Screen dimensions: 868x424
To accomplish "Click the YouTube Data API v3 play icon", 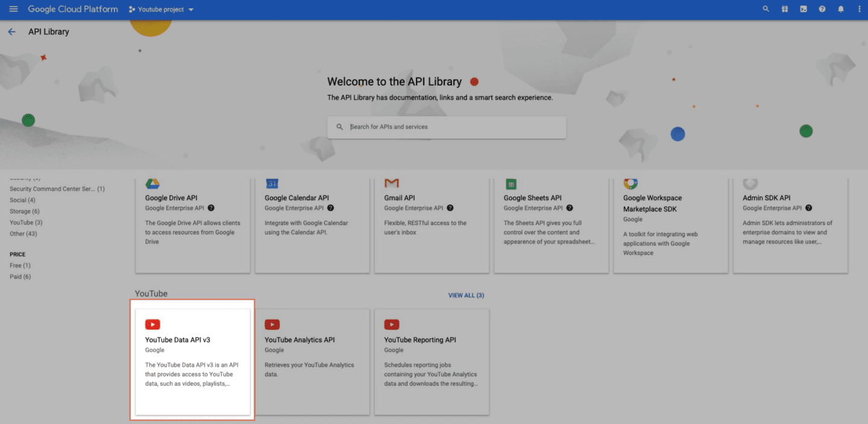I will 153,324.
